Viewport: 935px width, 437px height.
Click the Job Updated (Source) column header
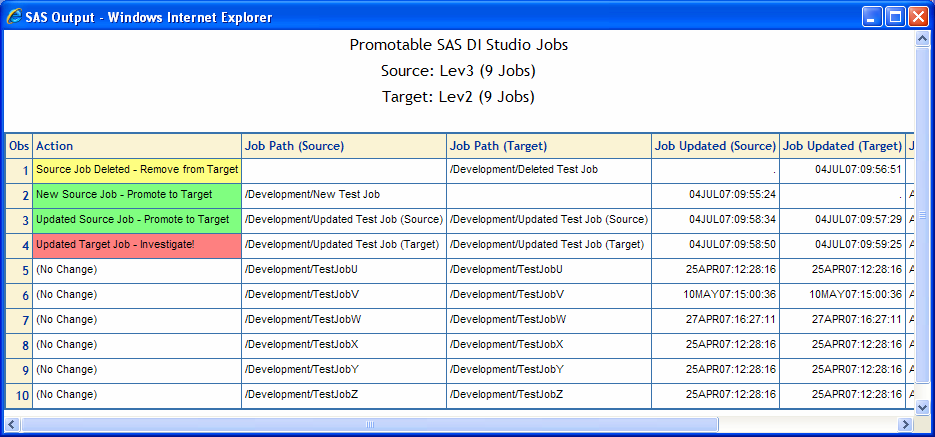tap(716, 146)
